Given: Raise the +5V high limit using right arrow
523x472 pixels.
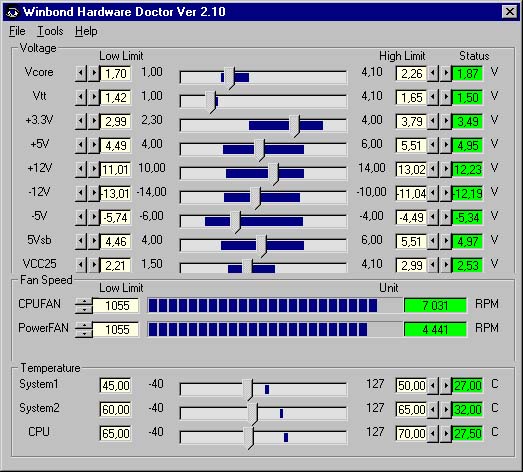Looking at the screenshot, I should pyautogui.click(x=446, y=145).
